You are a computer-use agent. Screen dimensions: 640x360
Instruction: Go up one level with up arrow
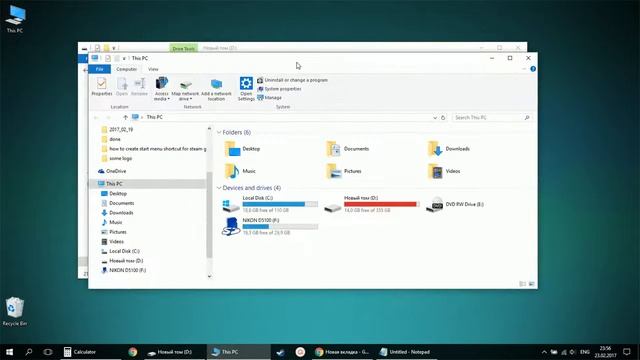[125, 117]
